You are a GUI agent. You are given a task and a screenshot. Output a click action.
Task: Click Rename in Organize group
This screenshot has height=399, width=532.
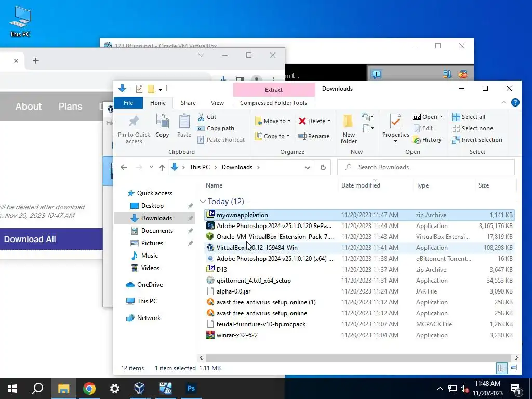(314, 136)
